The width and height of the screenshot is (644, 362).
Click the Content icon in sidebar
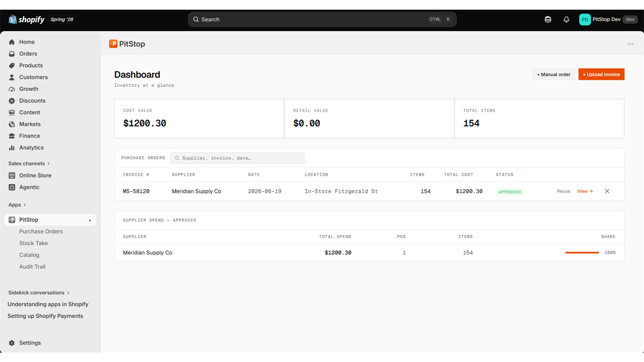point(12,112)
